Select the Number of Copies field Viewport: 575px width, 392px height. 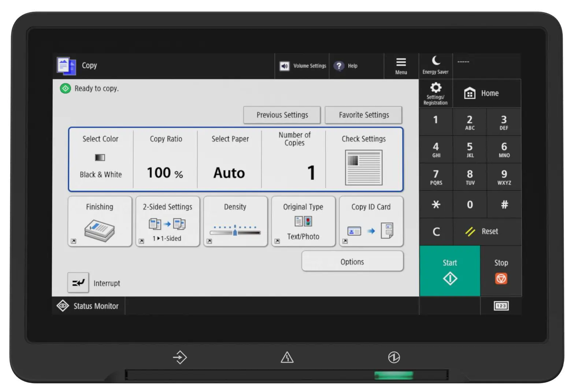294,159
